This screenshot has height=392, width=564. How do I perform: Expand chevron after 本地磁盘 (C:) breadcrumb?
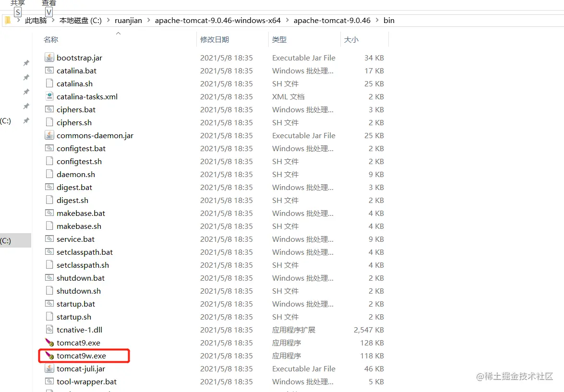108,20
